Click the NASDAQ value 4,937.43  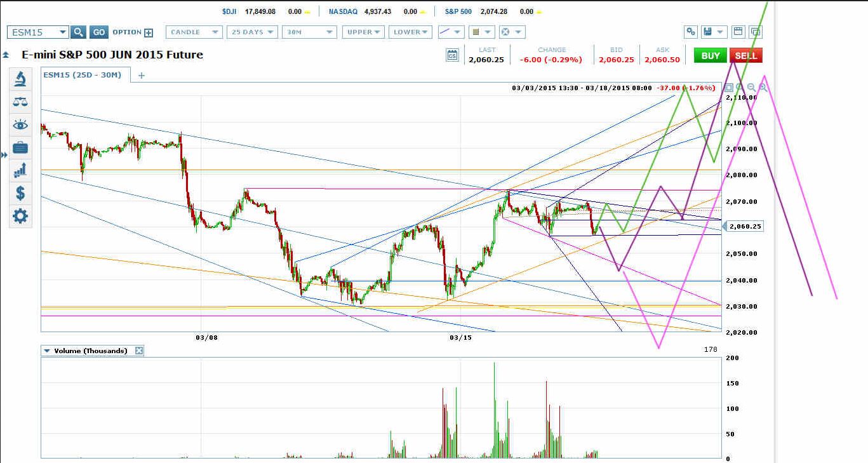(377, 11)
